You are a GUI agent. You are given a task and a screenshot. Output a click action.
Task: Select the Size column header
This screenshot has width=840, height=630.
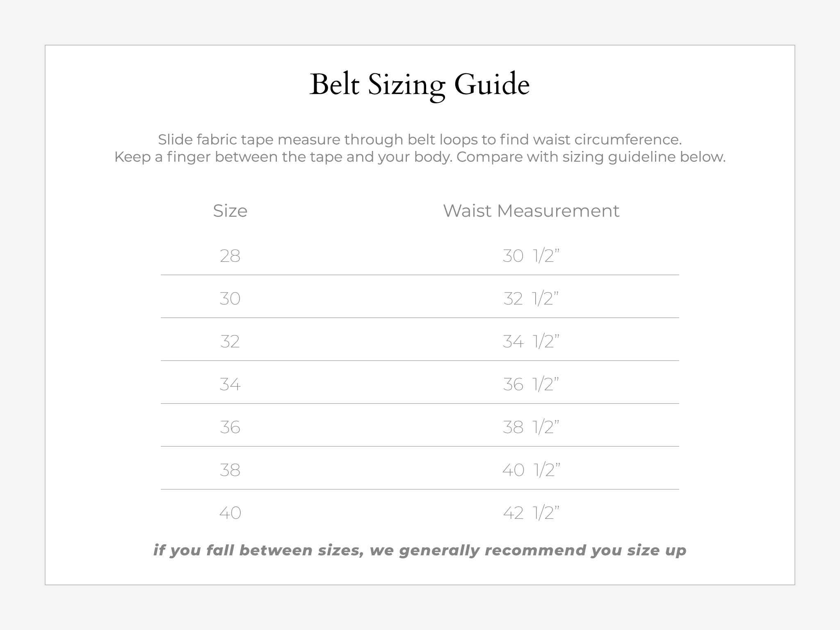point(230,211)
